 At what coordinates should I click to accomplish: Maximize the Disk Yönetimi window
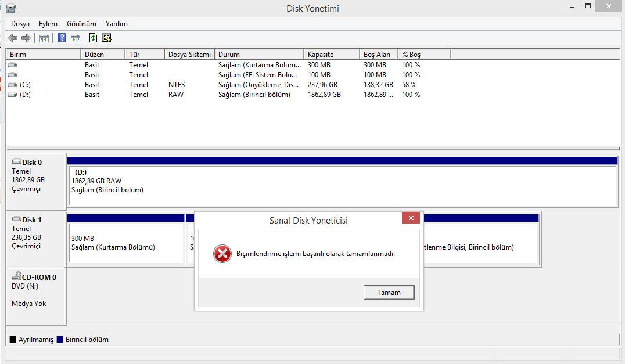tap(587, 6)
